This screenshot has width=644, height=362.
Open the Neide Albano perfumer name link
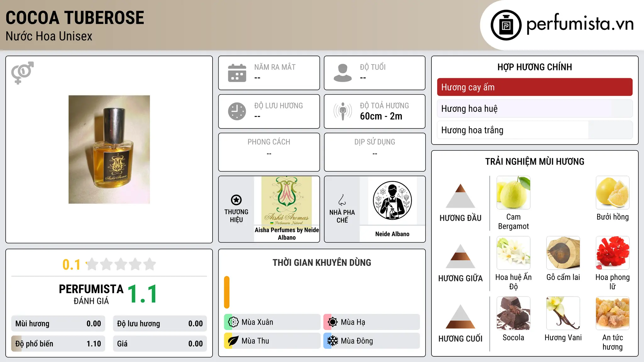pyautogui.click(x=392, y=234)
